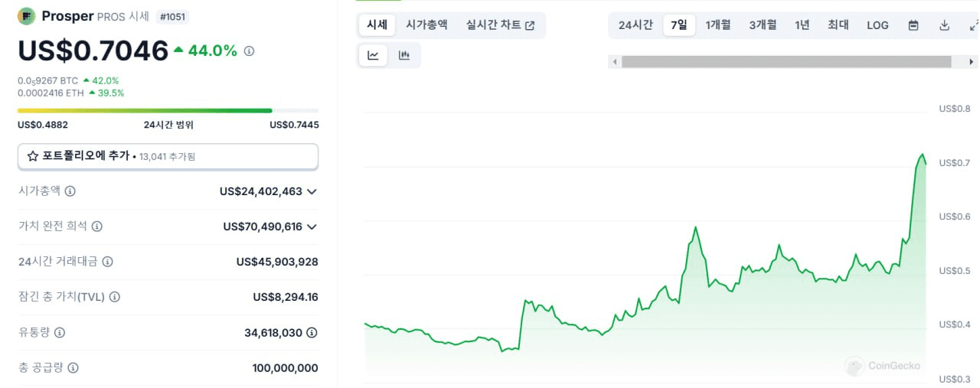Viewport: 980px width, 388px height.
Task: Switch to the 시가총액 chart tab
Action: click(x=426, y=24)
